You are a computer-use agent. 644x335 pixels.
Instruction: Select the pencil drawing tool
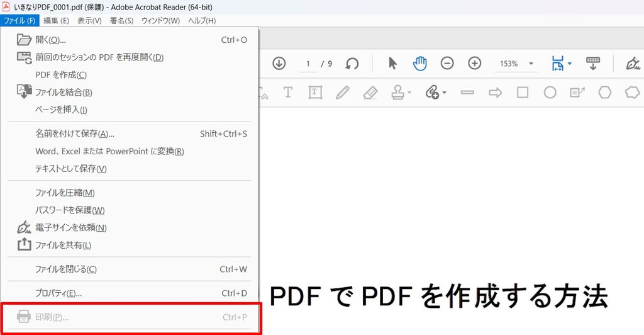click(343, 92)
